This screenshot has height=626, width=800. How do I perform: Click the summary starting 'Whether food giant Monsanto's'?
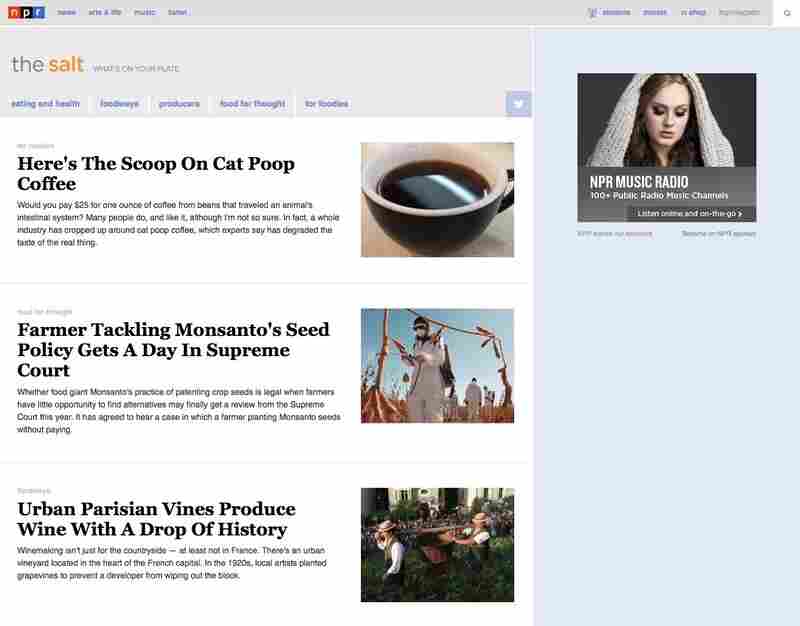(x=179, y=411)
